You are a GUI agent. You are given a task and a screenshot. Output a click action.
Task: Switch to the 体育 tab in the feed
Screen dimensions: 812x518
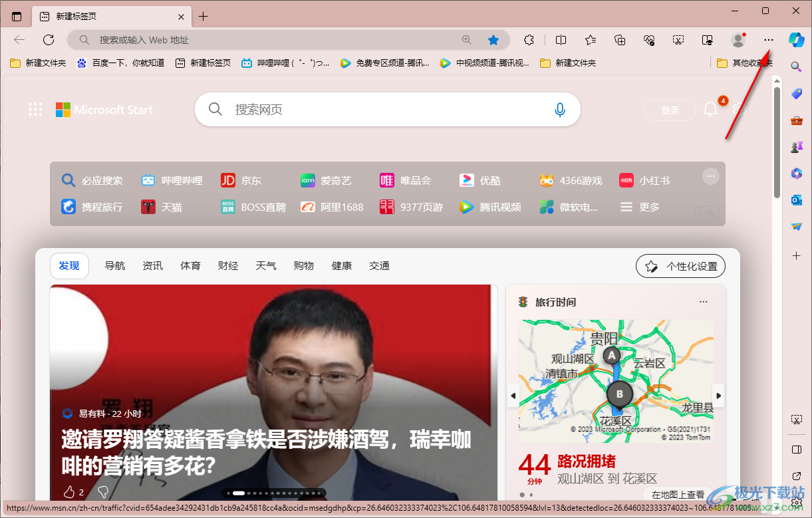[190, 265]
